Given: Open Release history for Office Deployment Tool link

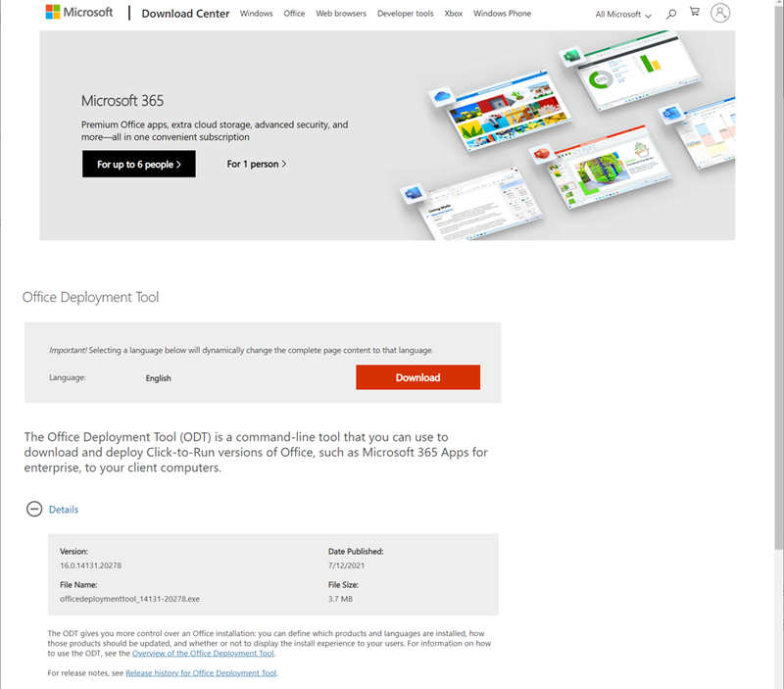Looking at the screenshot, I should [x=201, y=673].
